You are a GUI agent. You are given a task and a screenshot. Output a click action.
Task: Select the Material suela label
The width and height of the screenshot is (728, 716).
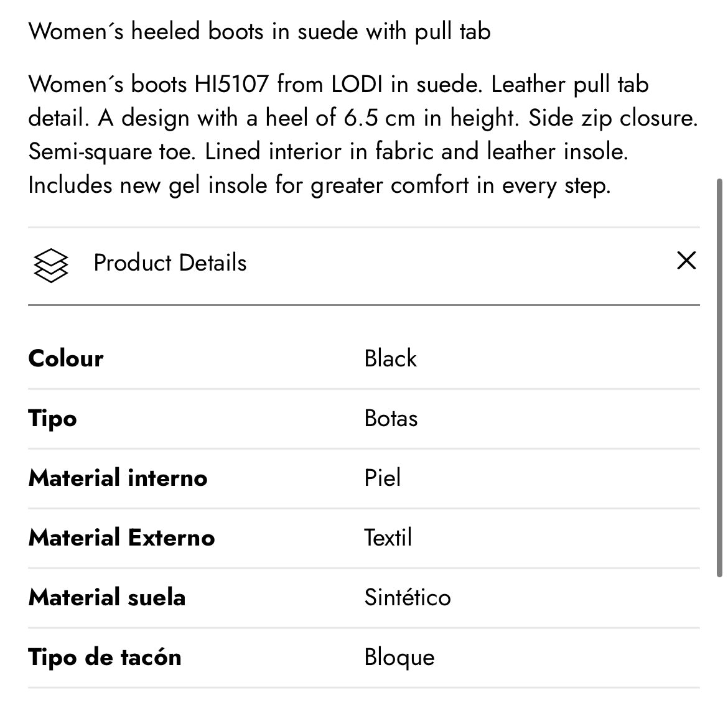(107, 598)
